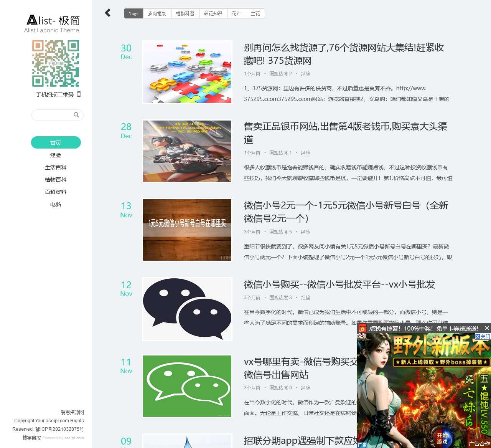Click the 爱思资源网 footer link
Image resolution: width=491 pixels, height=448 pixels.
(x=72, y=412)
